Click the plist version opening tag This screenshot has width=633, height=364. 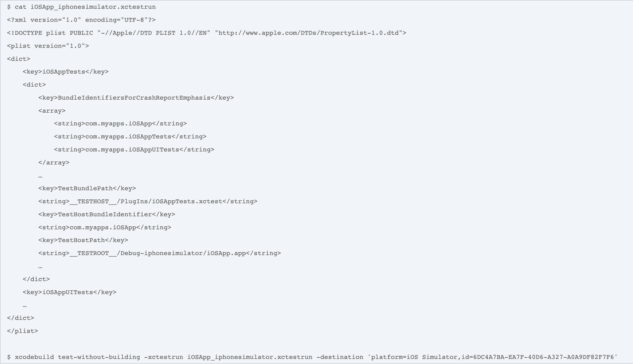(48, 46)
